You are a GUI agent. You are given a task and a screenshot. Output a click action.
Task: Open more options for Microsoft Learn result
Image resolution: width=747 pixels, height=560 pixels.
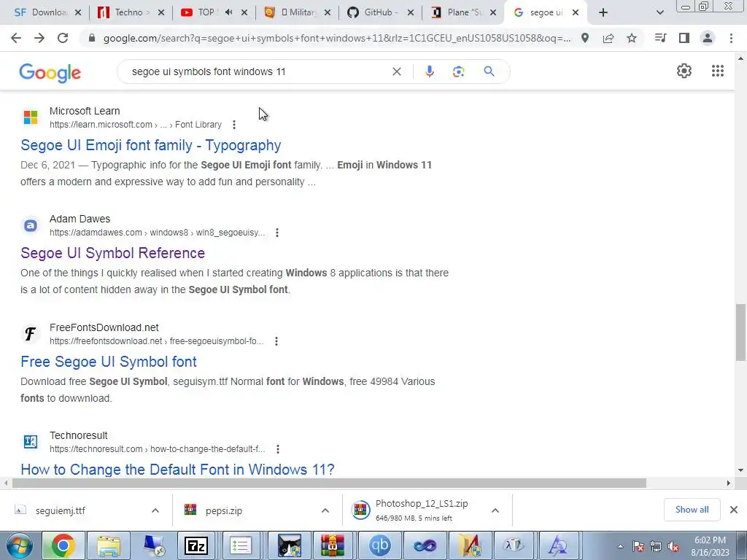tap(234, 125)
